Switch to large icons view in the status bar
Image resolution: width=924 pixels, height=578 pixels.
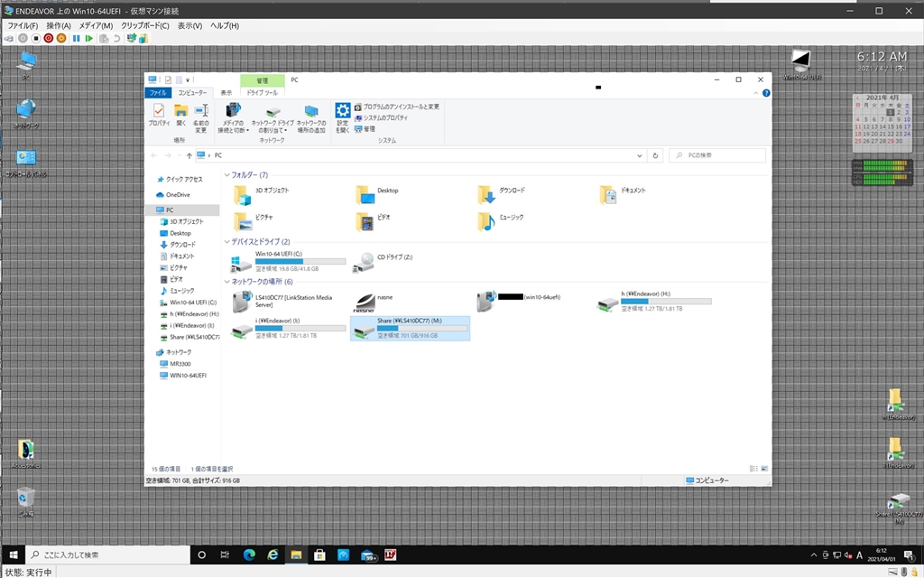point(764,469)
